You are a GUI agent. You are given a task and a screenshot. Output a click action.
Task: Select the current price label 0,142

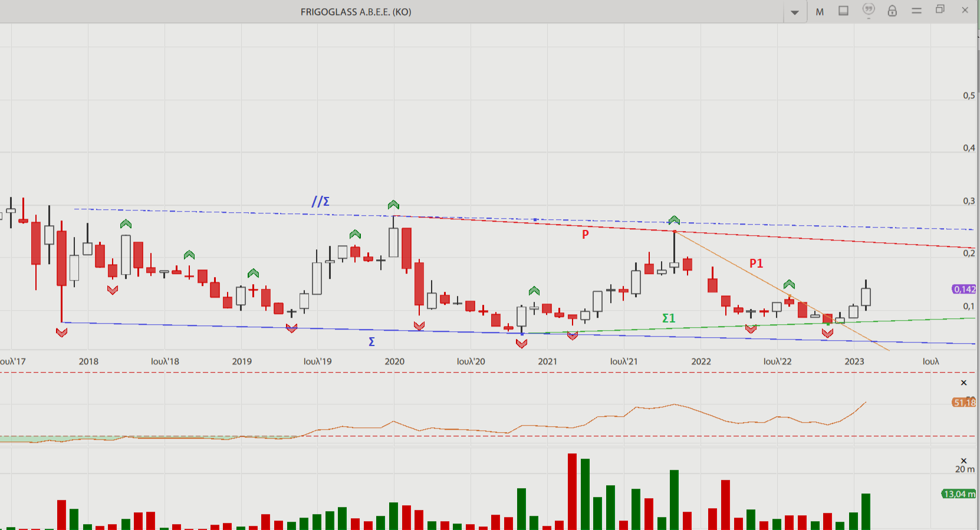[x=964, y=289]
